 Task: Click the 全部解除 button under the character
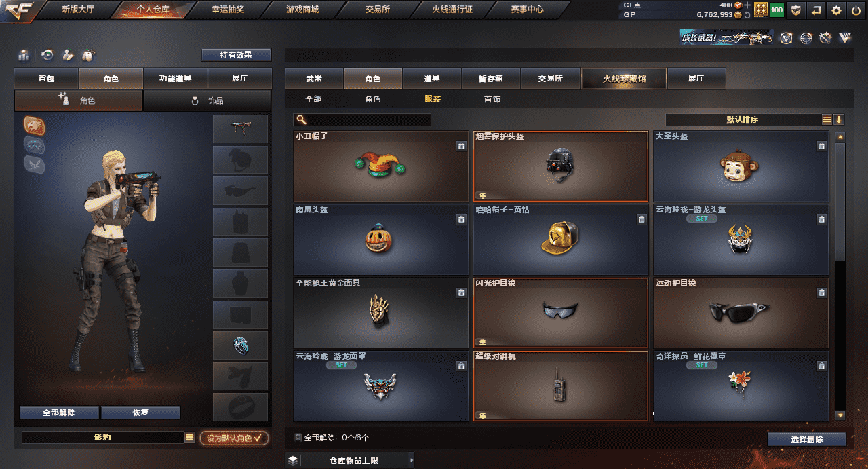point(59,413)
